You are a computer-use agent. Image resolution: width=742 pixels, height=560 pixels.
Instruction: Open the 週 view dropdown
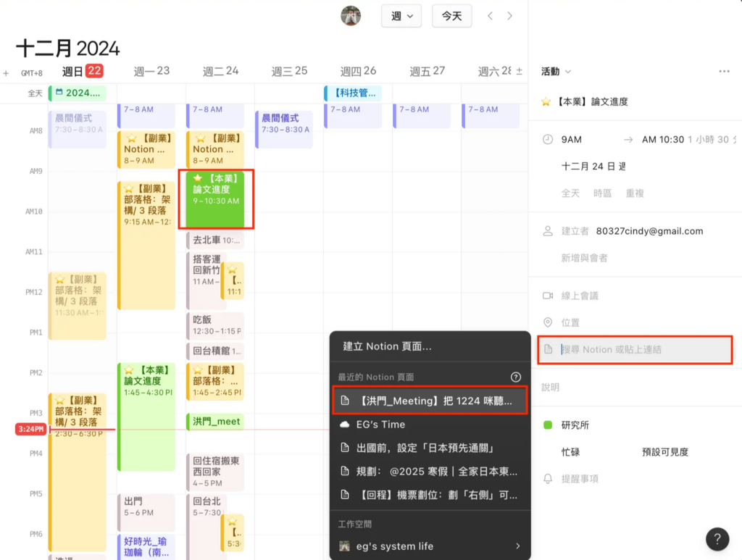tap(401, 16)
